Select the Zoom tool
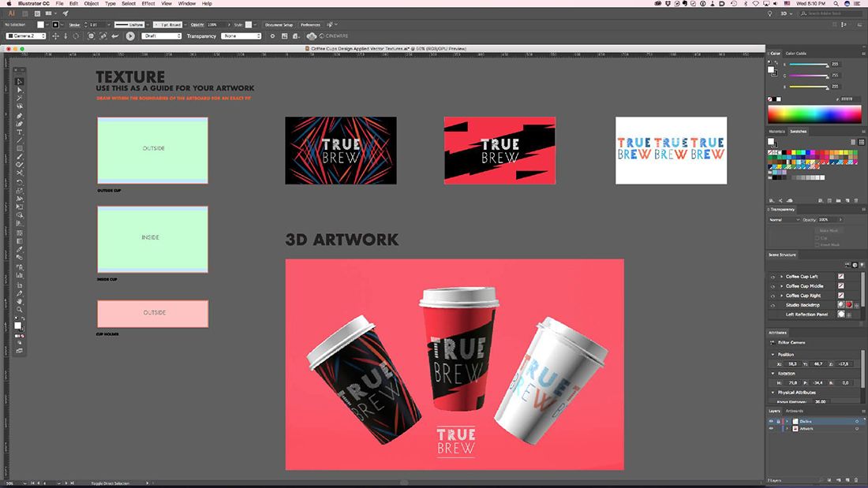The width and height of the screenshot is (868, 488). point(20,307)
